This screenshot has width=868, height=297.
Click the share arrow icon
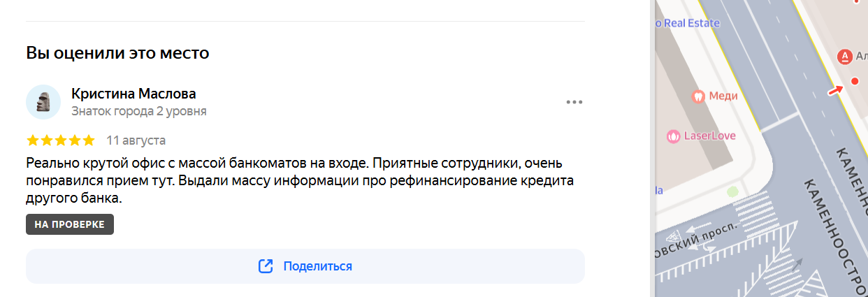266,266
